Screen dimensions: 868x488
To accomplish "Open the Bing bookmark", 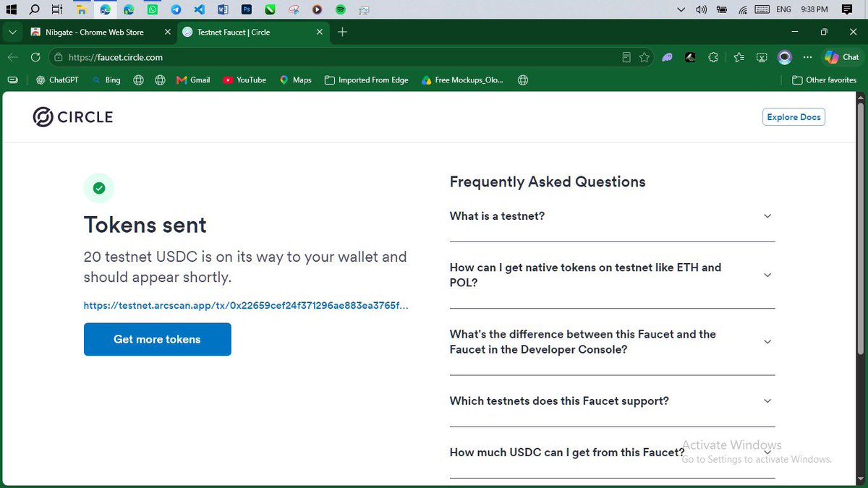I will tap(106, 80).
